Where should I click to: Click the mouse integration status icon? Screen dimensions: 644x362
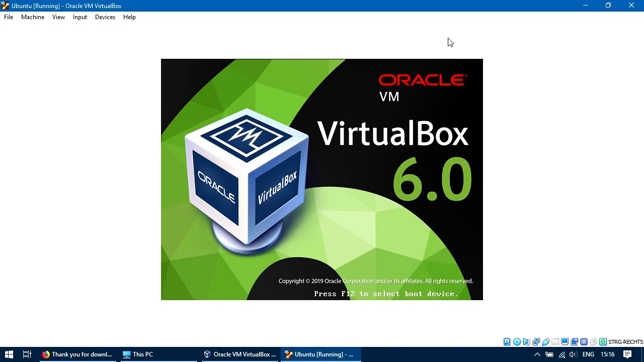click(x=593, y=342)
